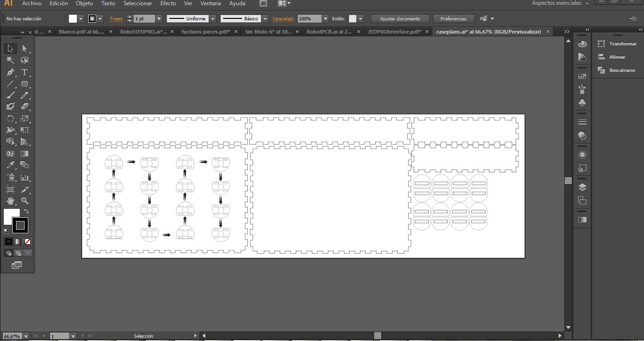Click the Stroke swatch in Tools panel
644x341 pixels.
[x=20, y=225]
